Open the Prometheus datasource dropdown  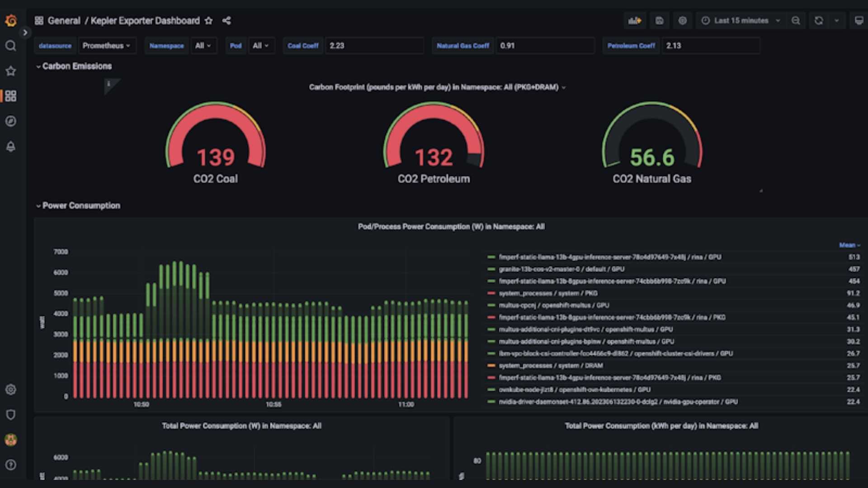pos(107,46)
